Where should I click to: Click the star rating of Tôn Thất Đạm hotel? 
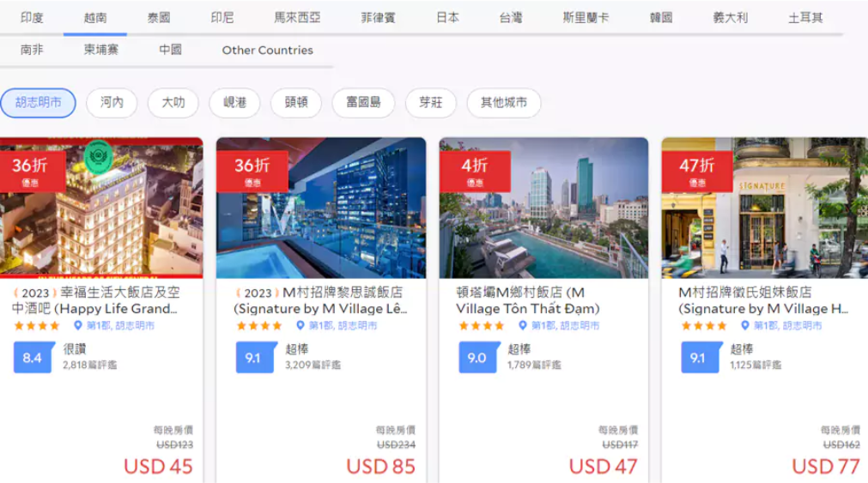(482, 326)
